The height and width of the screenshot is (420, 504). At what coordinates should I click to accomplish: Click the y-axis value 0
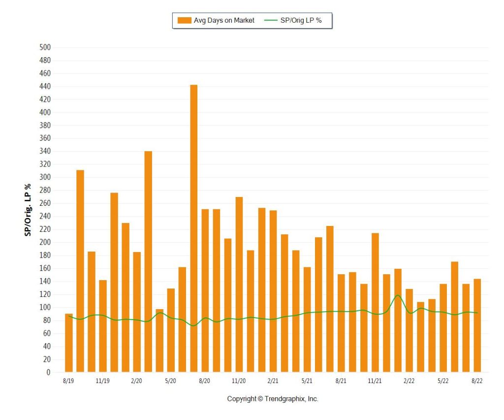[x=49, y=372]
